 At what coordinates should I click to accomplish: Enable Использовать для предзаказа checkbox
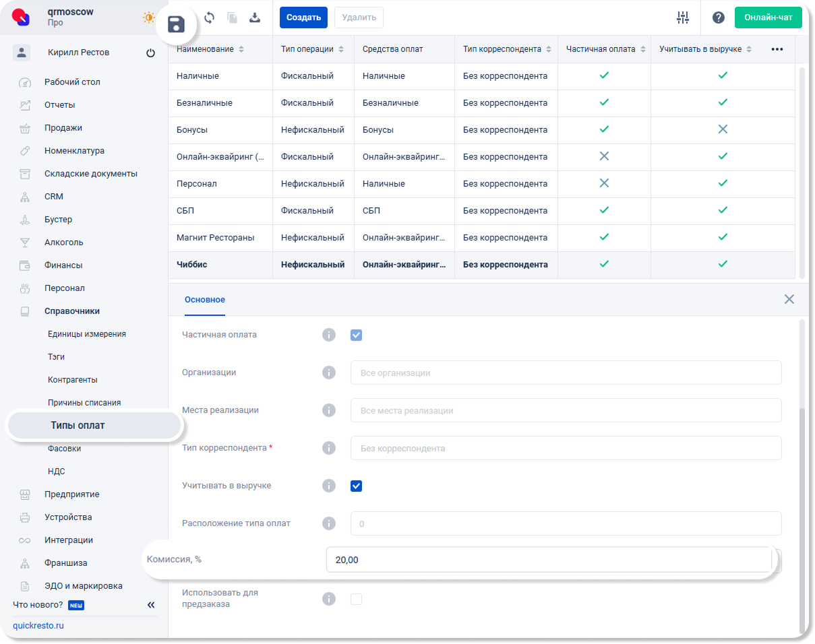pyautogui.click(x=356, y=599)
